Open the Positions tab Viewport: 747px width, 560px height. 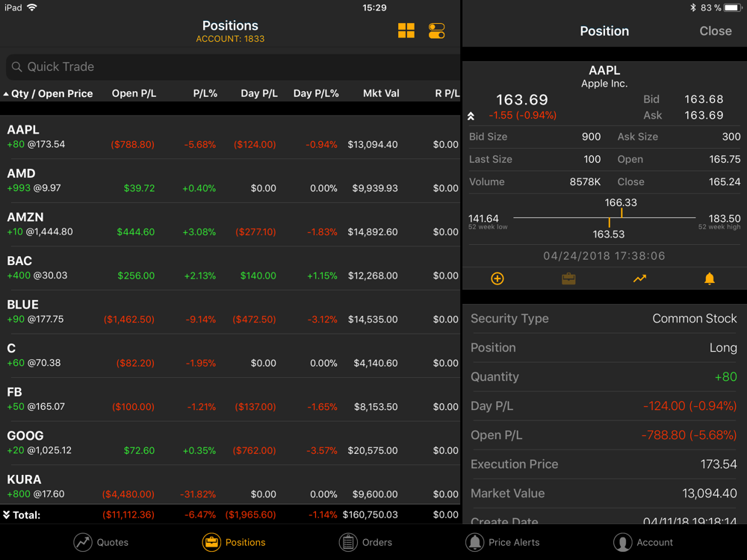[234, 542]
